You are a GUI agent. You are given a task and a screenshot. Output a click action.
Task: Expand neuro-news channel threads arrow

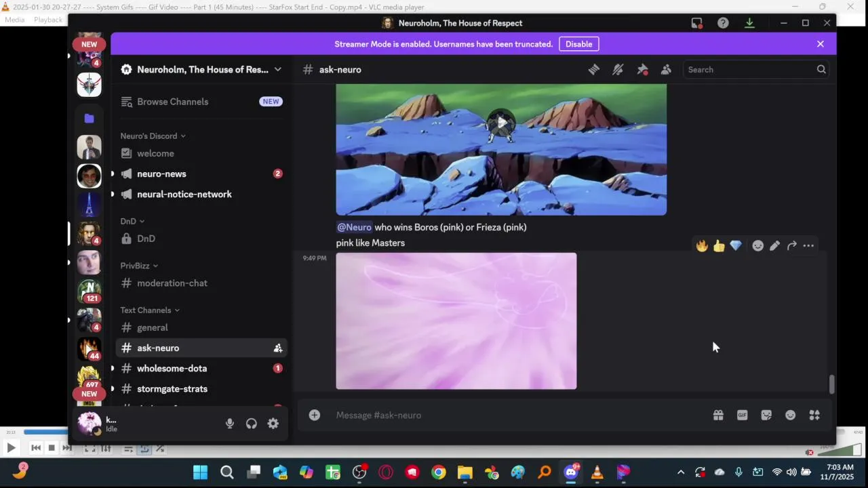coord(113,174)
